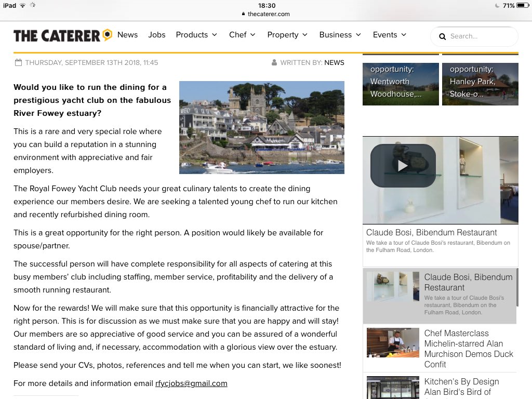Viewport: 532px width, 399px height.
Task: Select the News menu item
Action: click(x=127, y=35)
